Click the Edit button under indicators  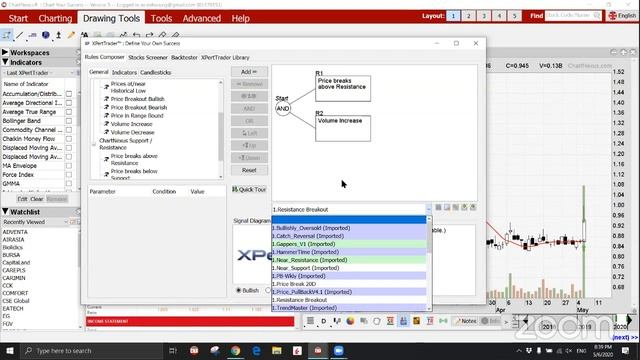pos(22,199)
